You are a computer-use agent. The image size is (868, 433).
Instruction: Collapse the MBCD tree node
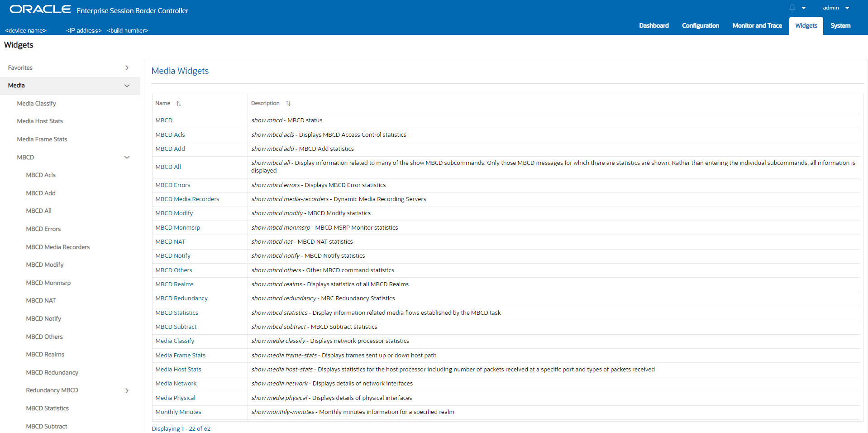127,157
